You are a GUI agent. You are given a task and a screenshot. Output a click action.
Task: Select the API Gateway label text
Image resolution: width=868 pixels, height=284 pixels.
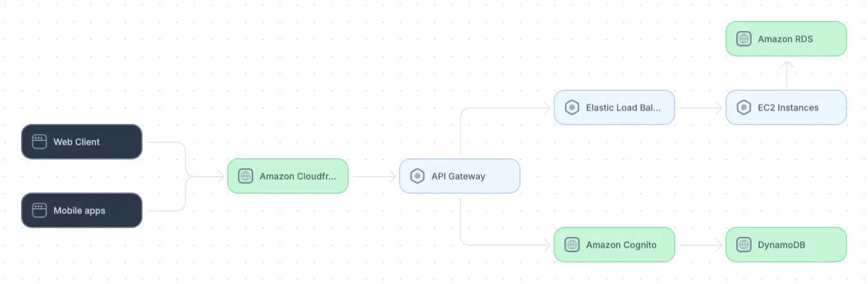point(458,176)
